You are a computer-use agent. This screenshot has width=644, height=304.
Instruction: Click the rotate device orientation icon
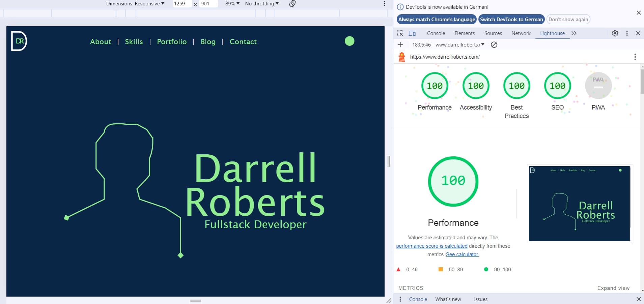click(x=292, y=4)
